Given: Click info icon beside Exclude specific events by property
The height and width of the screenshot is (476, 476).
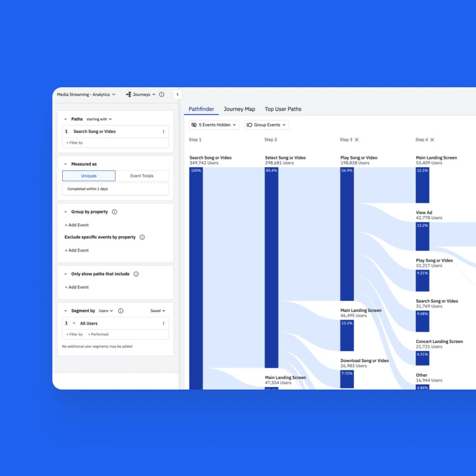Looking at the screenshot, I should [142, 237].
